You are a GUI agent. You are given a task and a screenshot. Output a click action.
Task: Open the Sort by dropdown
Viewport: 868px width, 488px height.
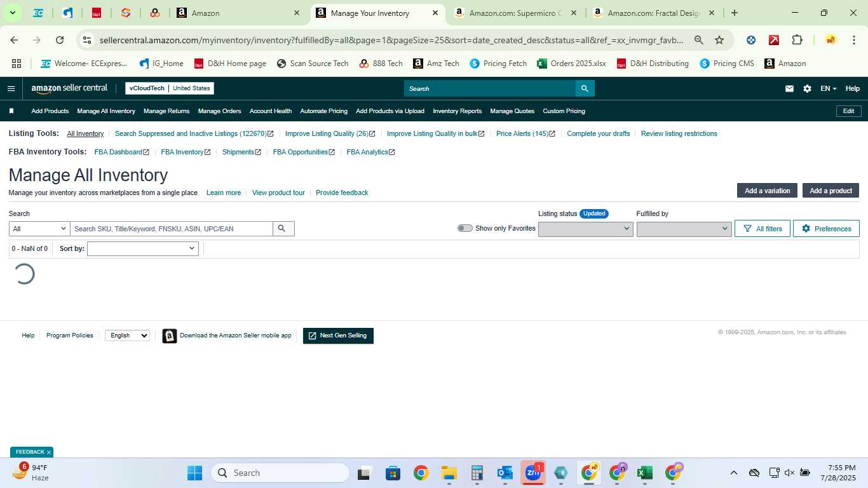pyautogui.click(x=143, y=248)
